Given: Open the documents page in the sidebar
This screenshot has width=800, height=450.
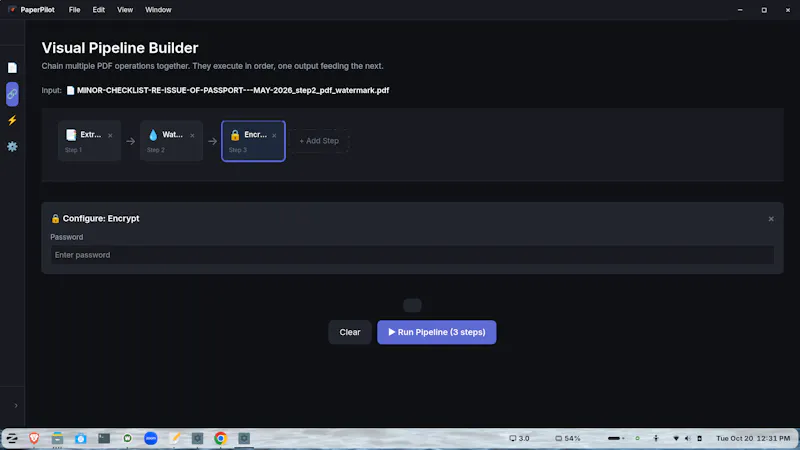Looking at the screenshot, I should point(12,68).
